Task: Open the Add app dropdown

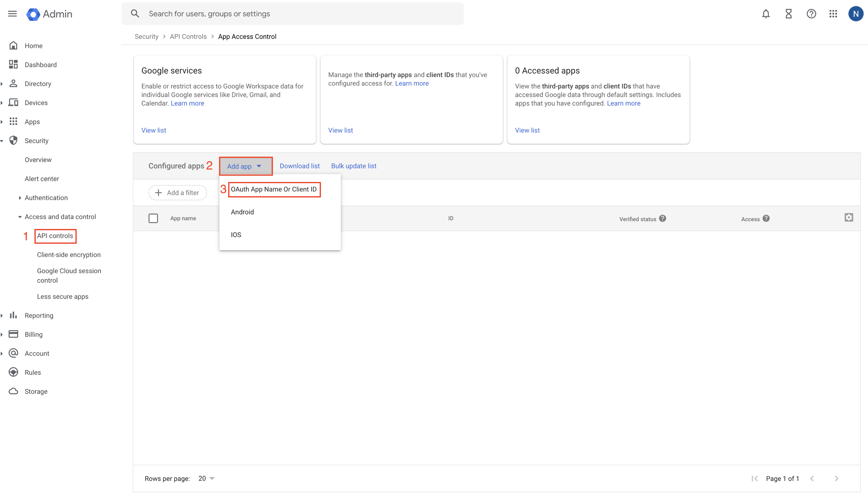Action: (x=245, y=166)
